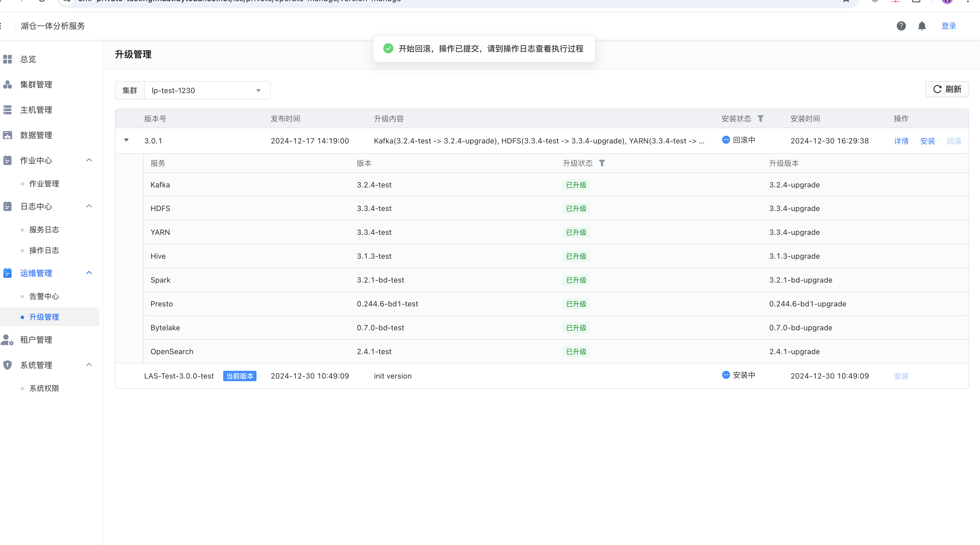Go to 操作日志 submenu item

(x=44, y=250)
